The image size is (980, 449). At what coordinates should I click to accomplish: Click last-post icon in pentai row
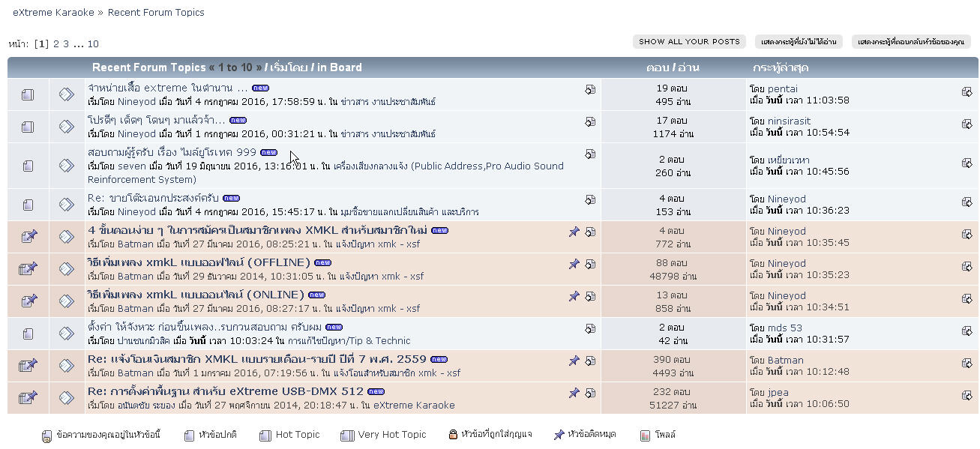point(967,91)
